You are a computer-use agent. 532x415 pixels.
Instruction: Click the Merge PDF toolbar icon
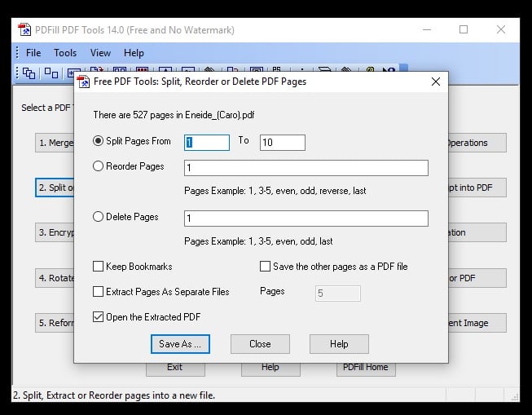(29, 73)
